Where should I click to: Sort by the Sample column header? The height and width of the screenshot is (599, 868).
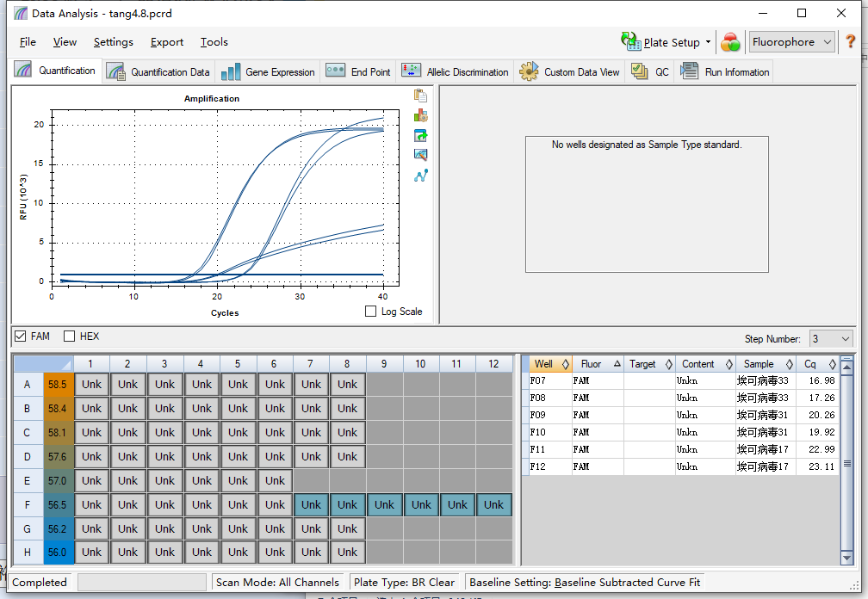point(766,364)
